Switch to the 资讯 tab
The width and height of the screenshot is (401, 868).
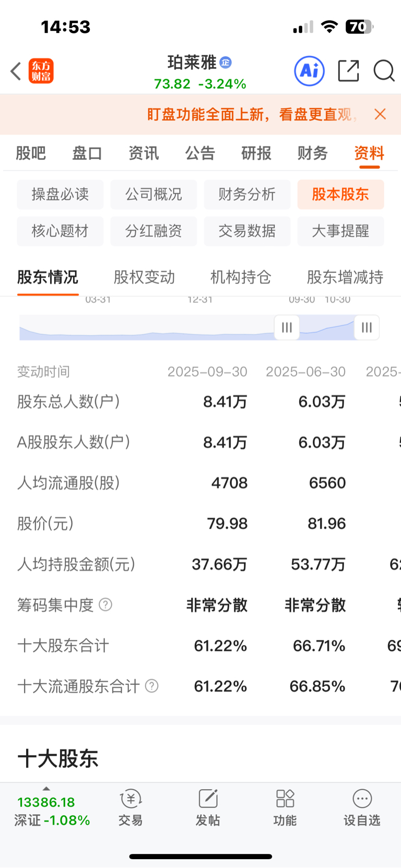pos(144,153)
